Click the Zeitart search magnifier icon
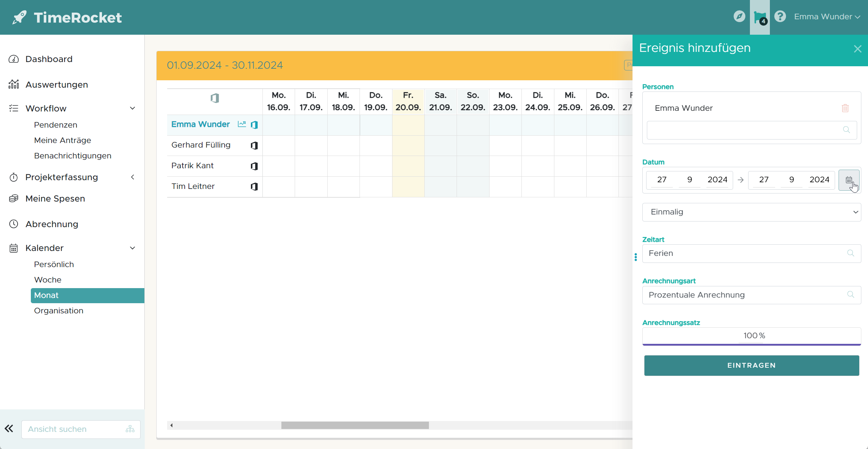This screenshot has height=449, width=868. pos(850,253)
